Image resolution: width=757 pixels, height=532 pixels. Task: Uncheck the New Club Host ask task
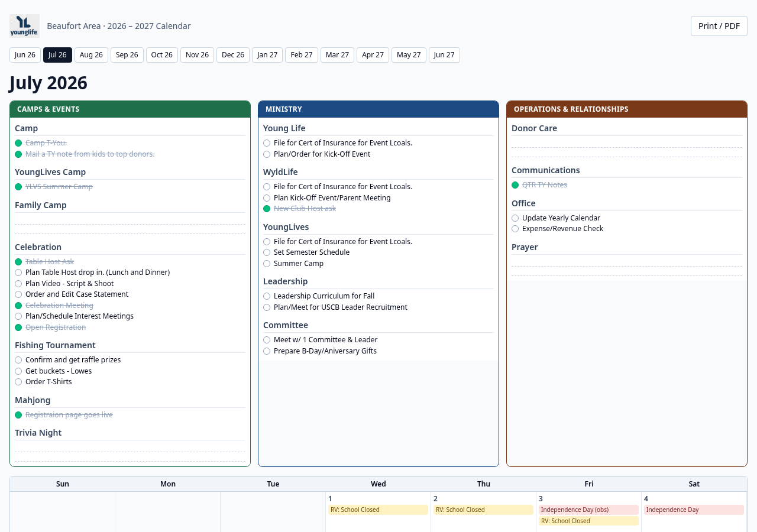pyautogui.click(x=267, y=209)
